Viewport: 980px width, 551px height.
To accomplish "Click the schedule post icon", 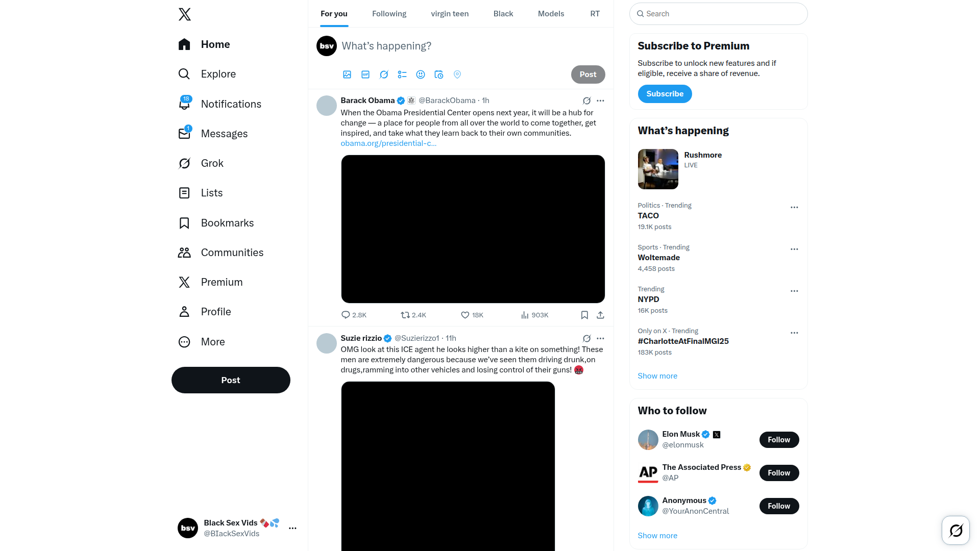I will (x=439, y=74).
